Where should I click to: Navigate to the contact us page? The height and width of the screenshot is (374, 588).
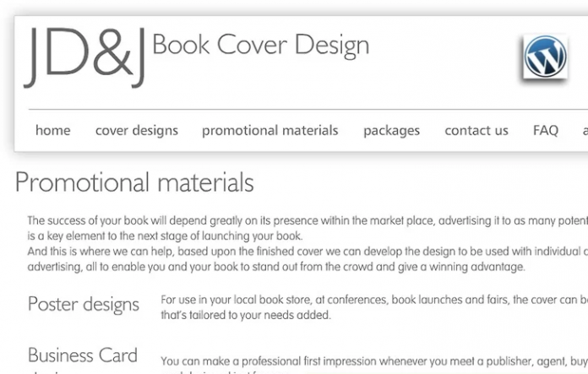pos(476,130)
